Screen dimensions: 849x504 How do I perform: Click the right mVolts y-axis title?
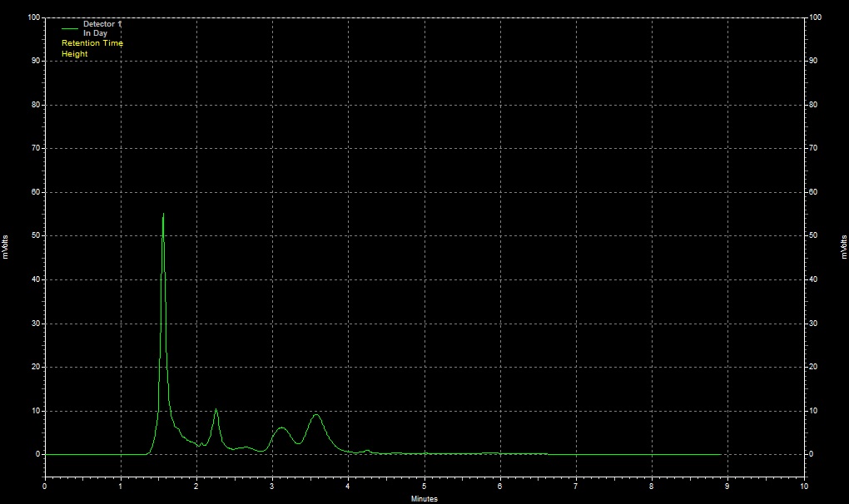tap(842, 247)
